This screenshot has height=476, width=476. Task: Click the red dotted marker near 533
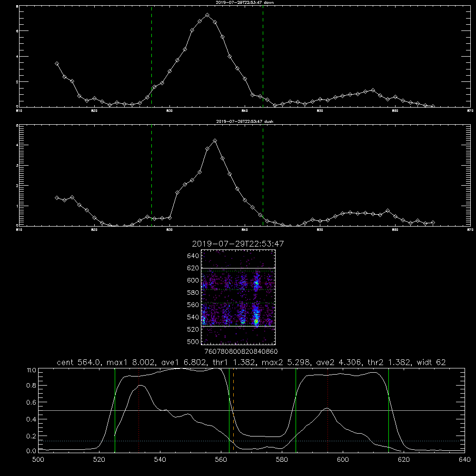pos(139,410)
